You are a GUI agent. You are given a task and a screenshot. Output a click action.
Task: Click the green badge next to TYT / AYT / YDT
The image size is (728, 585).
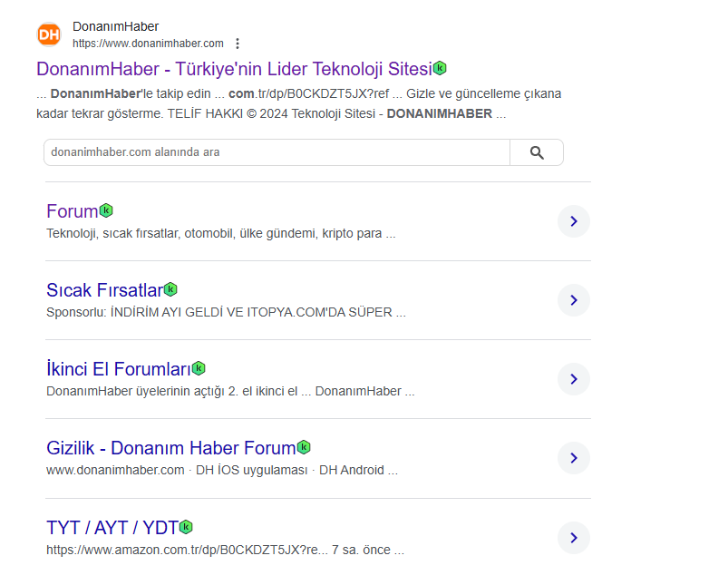tap(186, 527)
